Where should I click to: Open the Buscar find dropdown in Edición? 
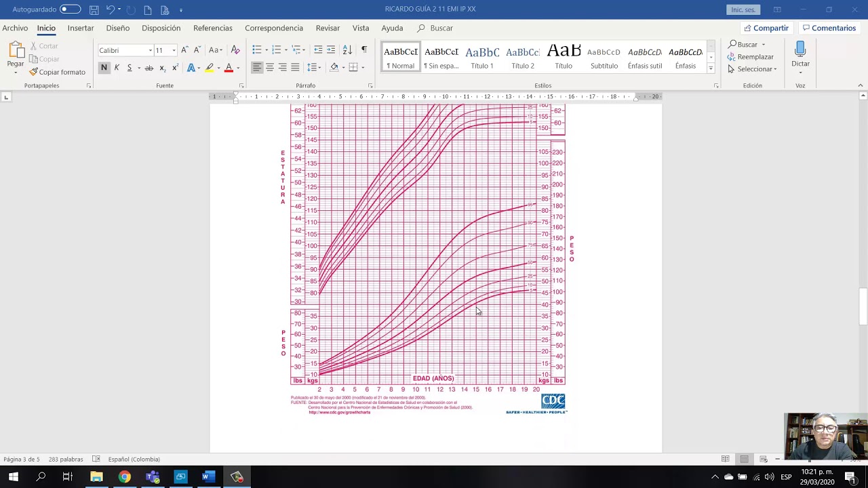pos(763,45)
